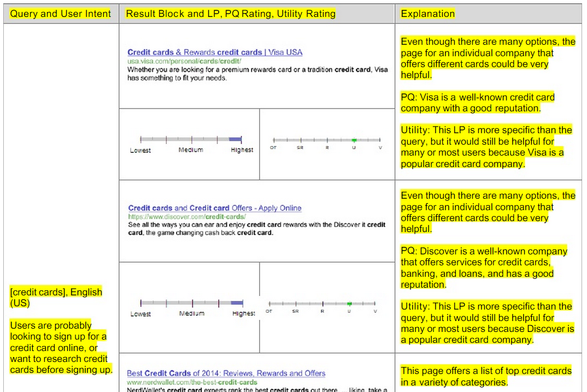The width and height of the screenshot is (587, 392).
Task: Open the 'Best Credit Cards of 2014' link
Action: (x=226, y=373)
